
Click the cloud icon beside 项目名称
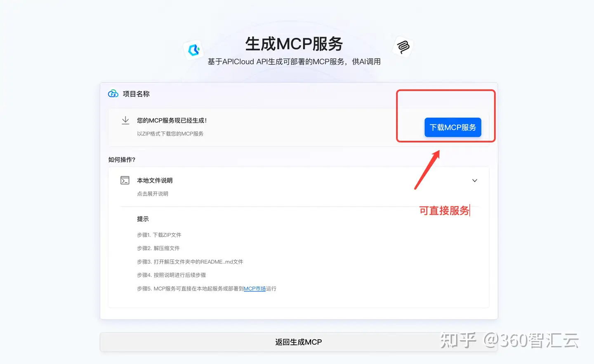[x=113, y=94]
